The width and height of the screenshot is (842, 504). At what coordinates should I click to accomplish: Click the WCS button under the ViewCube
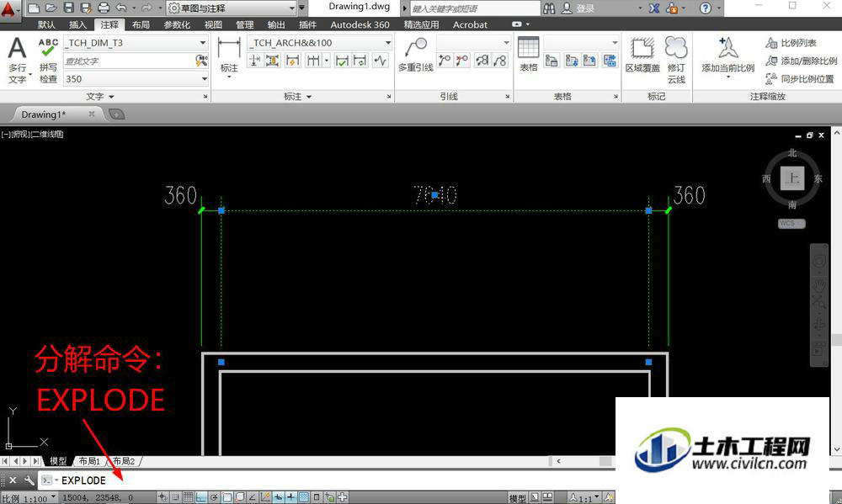pyautogui.click(x=791, y=223)
